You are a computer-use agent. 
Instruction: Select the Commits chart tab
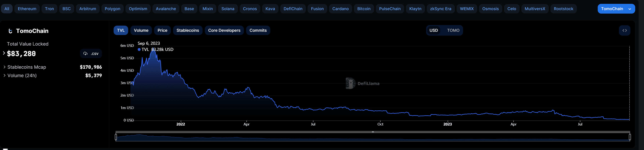pos(258,30)
